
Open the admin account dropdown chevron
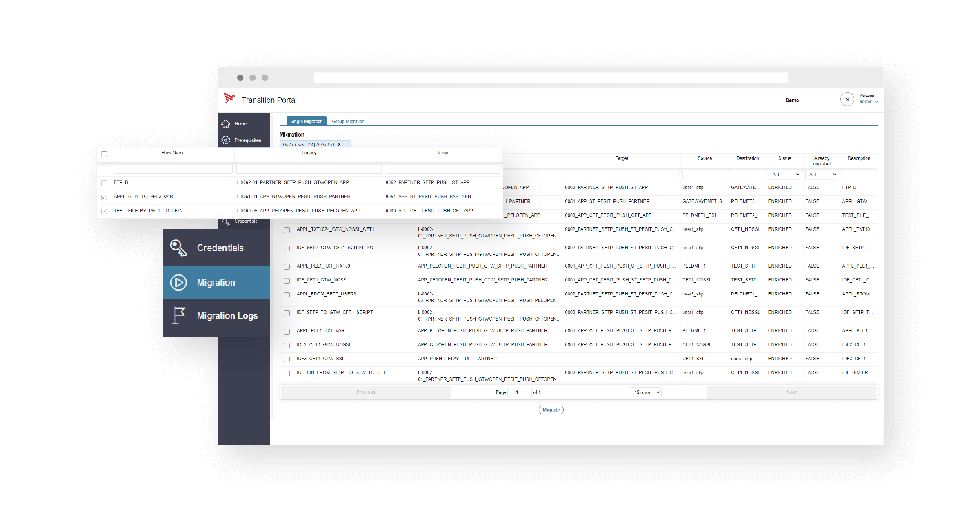876,102
